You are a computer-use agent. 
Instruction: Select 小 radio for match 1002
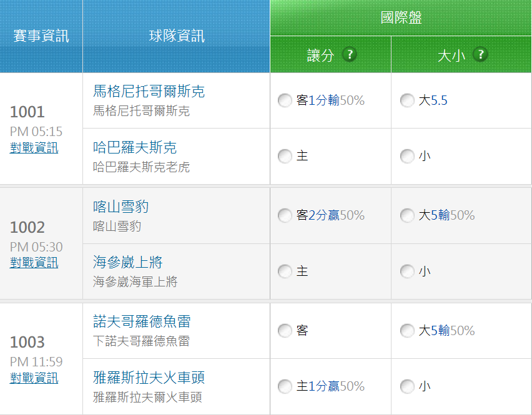coord(407,271)
